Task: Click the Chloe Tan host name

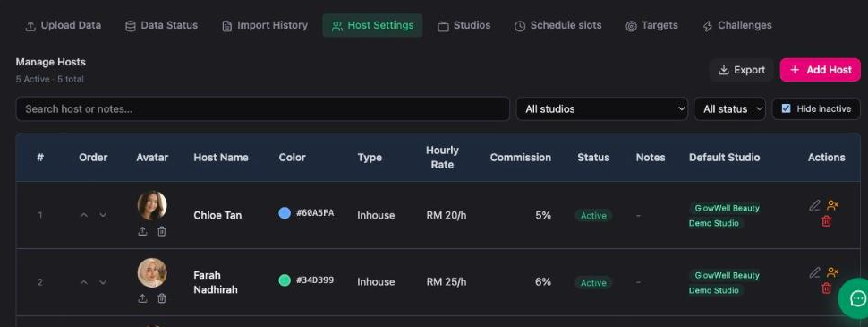Action: pos(217,215)
